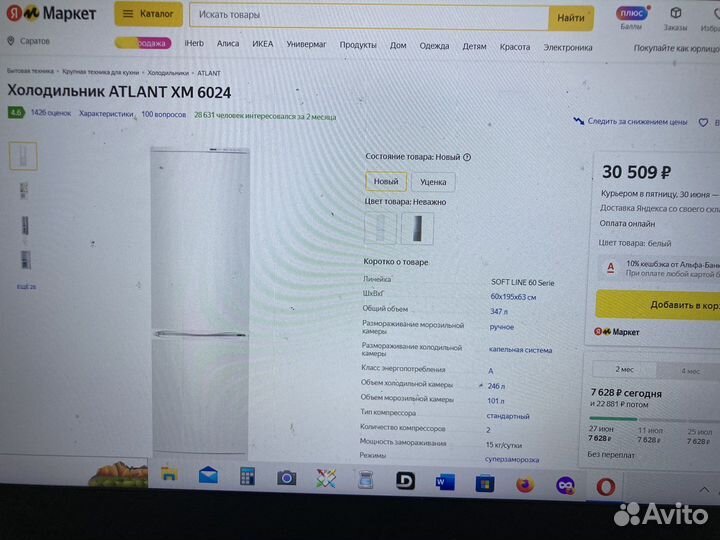The image size is (720, 540).
Task: Open the Электроника category tab
Action: tap(568, 47)
